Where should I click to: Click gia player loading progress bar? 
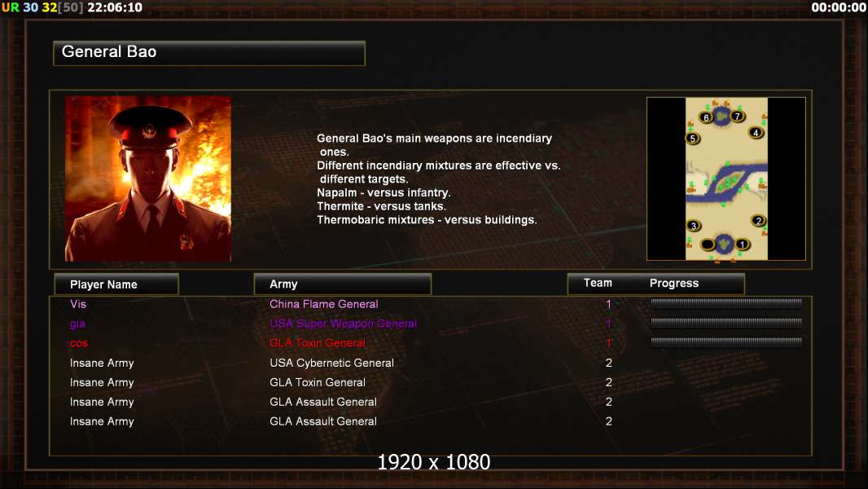click(x=726, y=322)
